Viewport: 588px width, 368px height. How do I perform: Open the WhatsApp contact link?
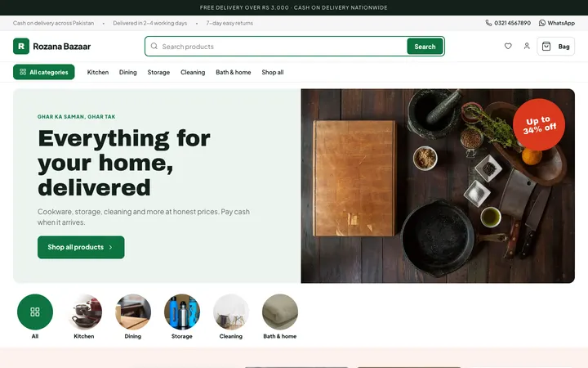pos(556,23)
